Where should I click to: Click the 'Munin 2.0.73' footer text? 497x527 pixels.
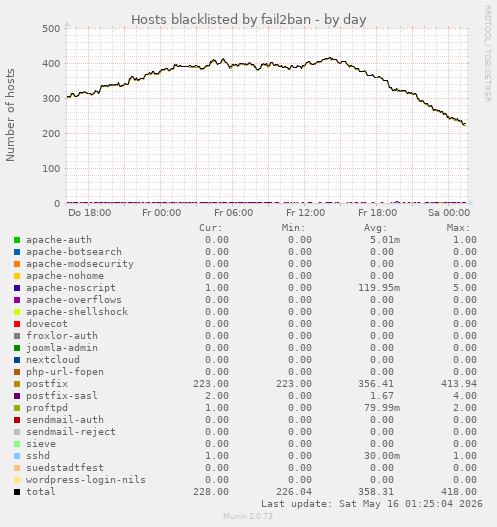pos(248,516)
